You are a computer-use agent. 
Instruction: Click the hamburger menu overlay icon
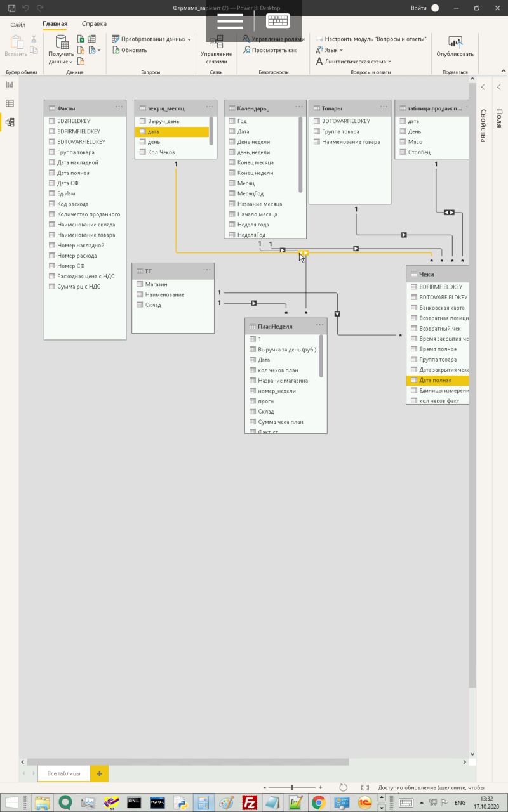click(230, 20)
